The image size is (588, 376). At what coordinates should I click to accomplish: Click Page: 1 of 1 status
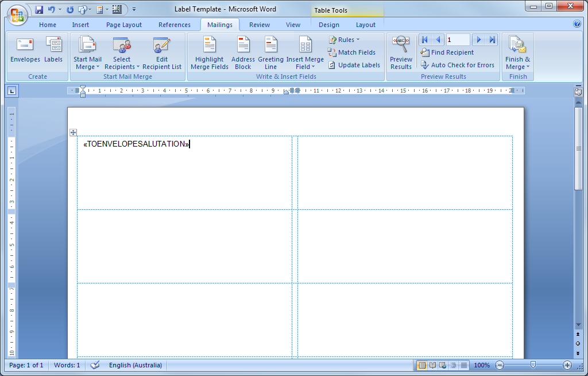(x=26, y=365)
